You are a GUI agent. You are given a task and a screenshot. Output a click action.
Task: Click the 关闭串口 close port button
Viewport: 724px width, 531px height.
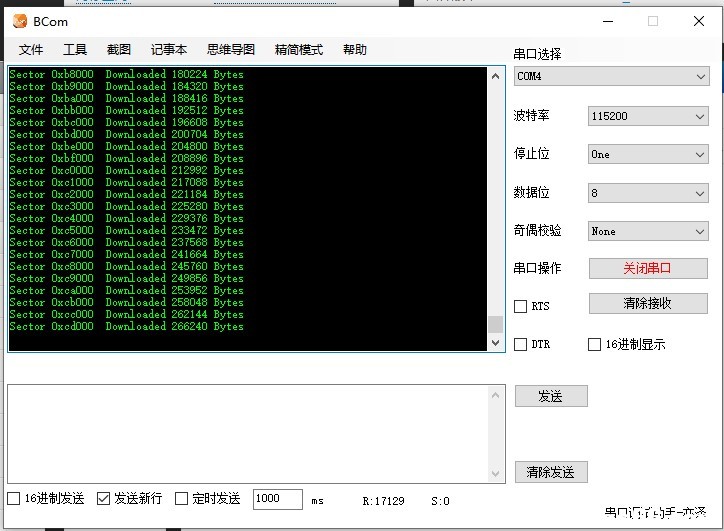pos(647,269)
